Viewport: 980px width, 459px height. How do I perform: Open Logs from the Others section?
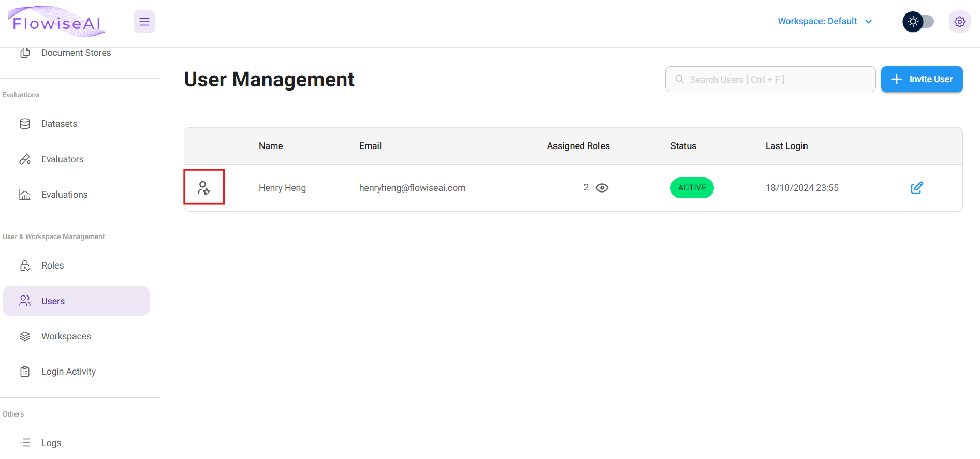tap(51, 443)
